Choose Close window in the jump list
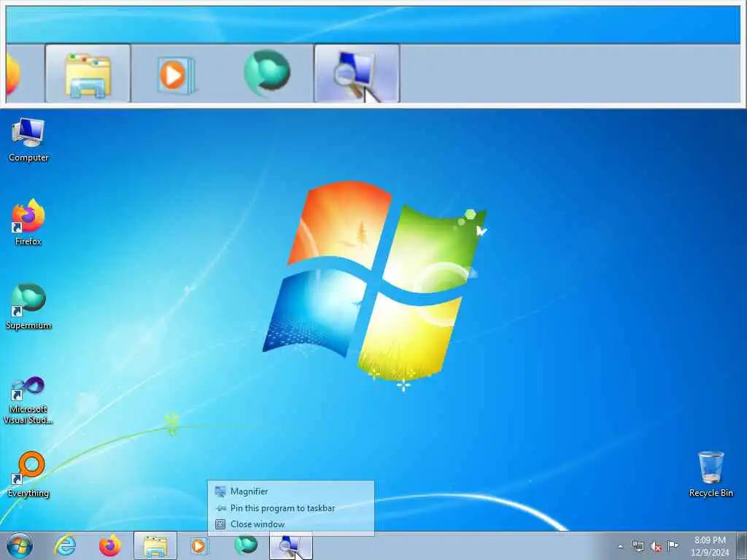The height and width of the screenshot is (560, 747). 290,524
